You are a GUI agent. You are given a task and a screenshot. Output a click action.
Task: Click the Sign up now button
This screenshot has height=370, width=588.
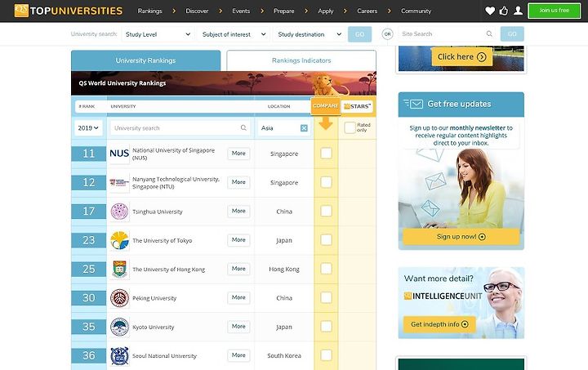click(461, 237)
